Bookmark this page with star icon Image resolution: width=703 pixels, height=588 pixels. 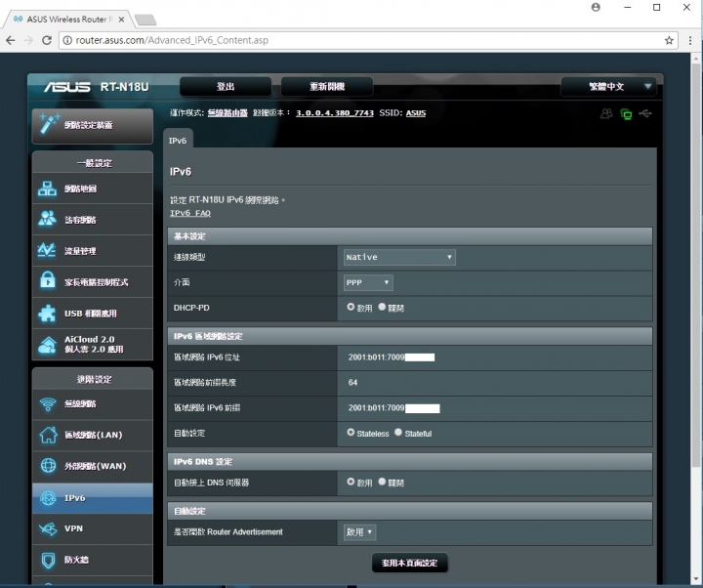[669, 40]
